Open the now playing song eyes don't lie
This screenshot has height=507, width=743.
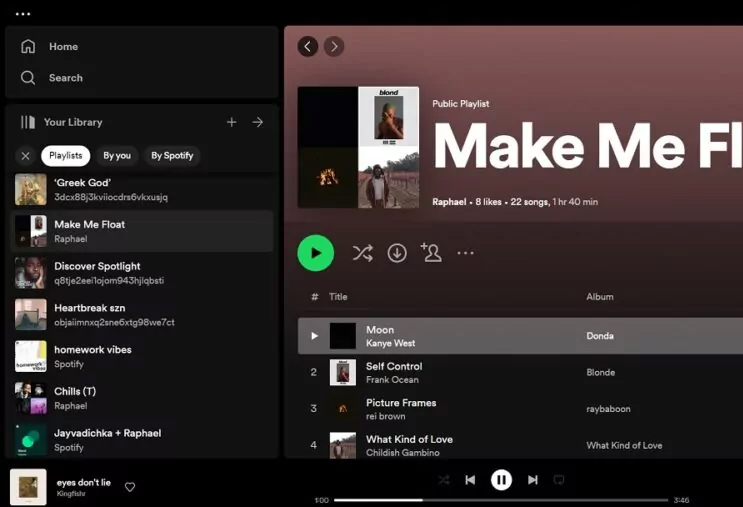[84, 482]
